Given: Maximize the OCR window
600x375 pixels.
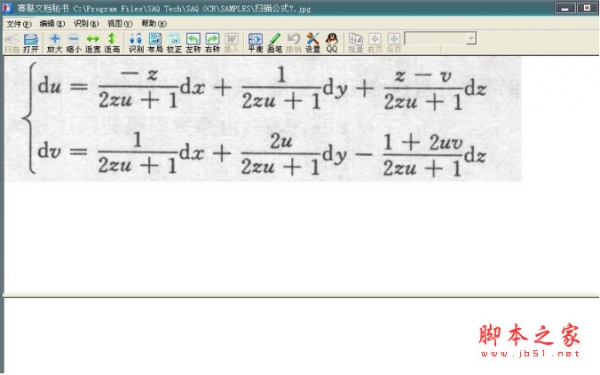Looking at the screenshot, I should coord(587,8).
